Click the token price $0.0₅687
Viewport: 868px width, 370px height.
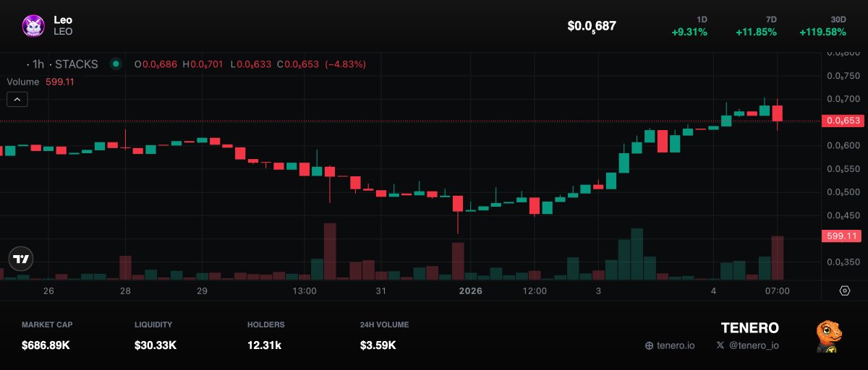592,26
